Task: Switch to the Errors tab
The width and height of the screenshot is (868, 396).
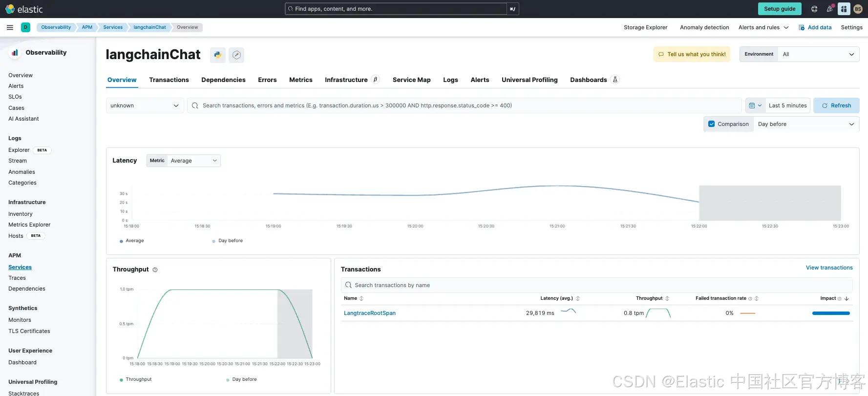Action: click(267, 80)
